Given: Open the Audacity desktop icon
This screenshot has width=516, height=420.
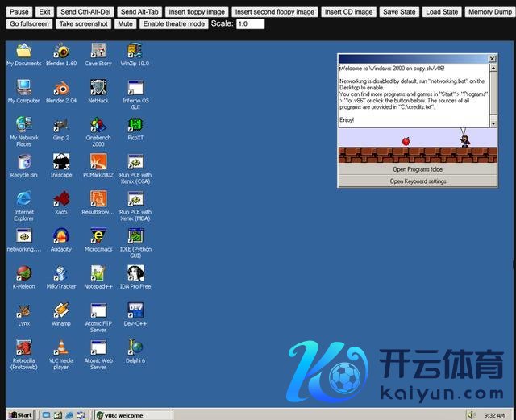Looking at the screenshot, I should (61, 236).
